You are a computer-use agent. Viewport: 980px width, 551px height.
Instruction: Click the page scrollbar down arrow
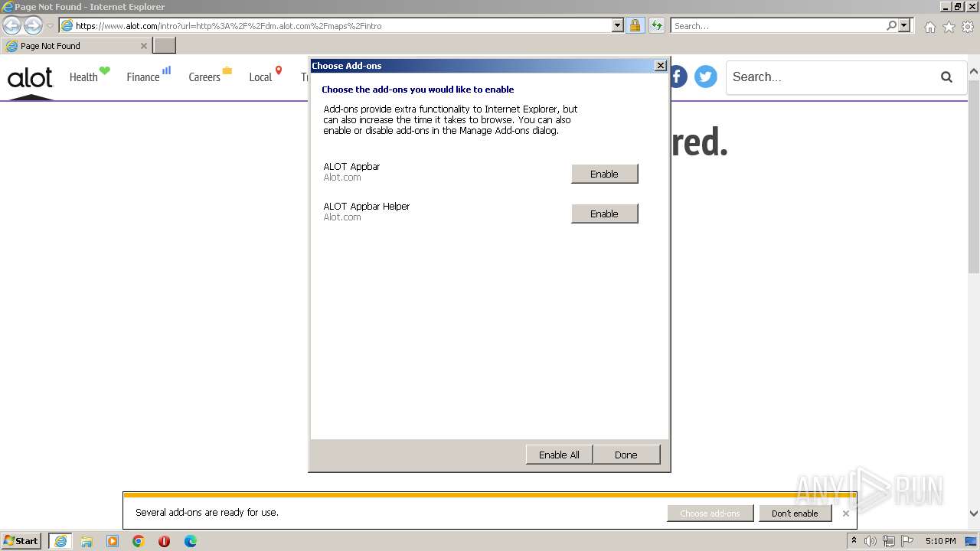pyautogui.click(x=974, y=514)
